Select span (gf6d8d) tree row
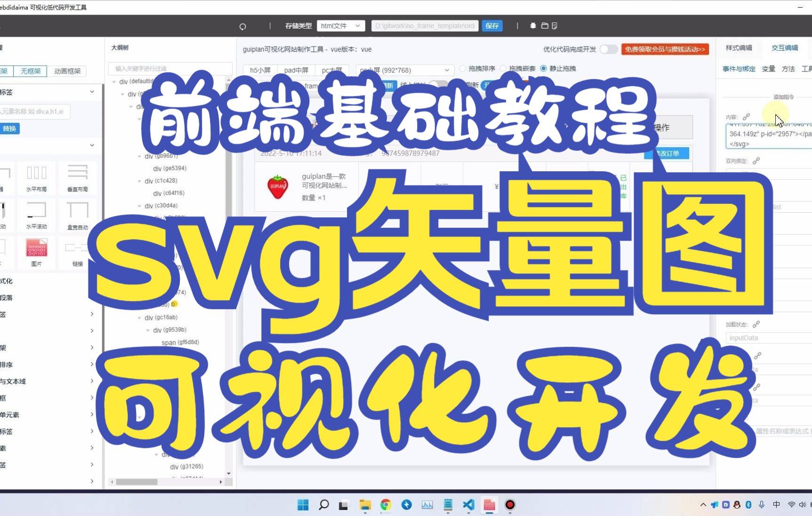Viewport: 812px width, 516px height. coord(180,342)
